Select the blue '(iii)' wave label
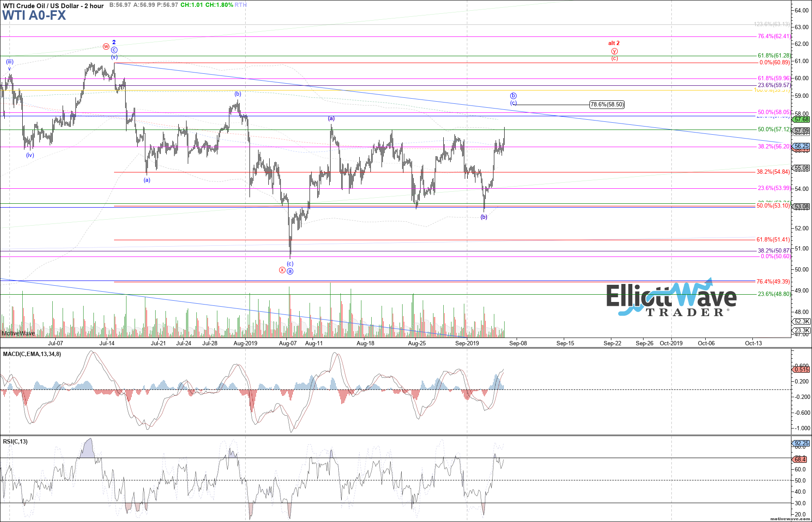The width and height of the screenshot is (812, 522). click(9, 62)
